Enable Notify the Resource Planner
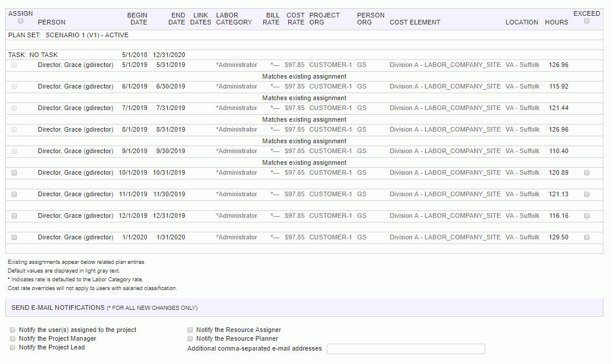Image resolution: width=611 pixels, height=364 pixels. 190,339
